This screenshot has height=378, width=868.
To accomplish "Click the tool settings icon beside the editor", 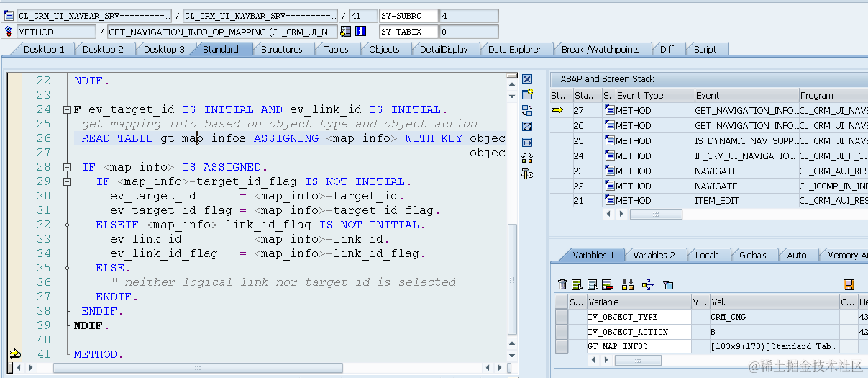I will click(x=527, y=174).
